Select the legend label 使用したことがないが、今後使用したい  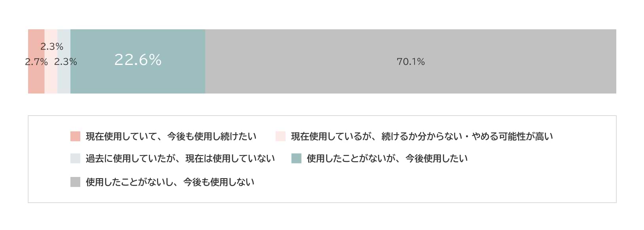tap(387, 158)
